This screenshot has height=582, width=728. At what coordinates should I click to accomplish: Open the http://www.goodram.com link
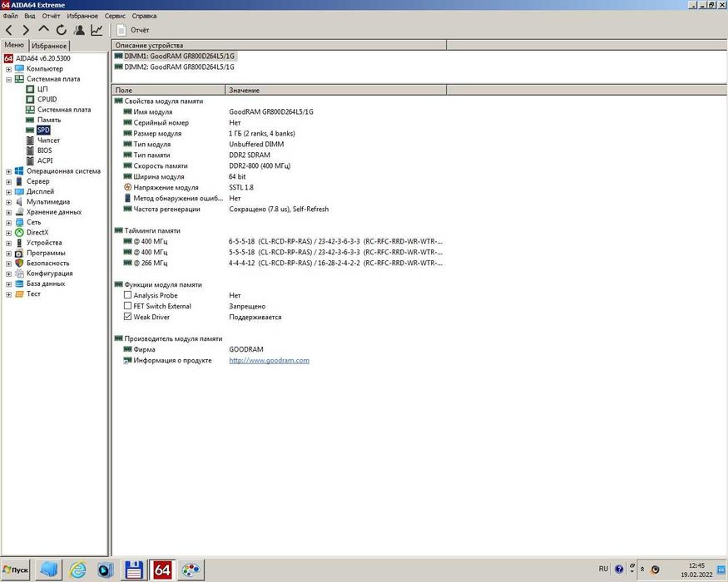[270, 361]
